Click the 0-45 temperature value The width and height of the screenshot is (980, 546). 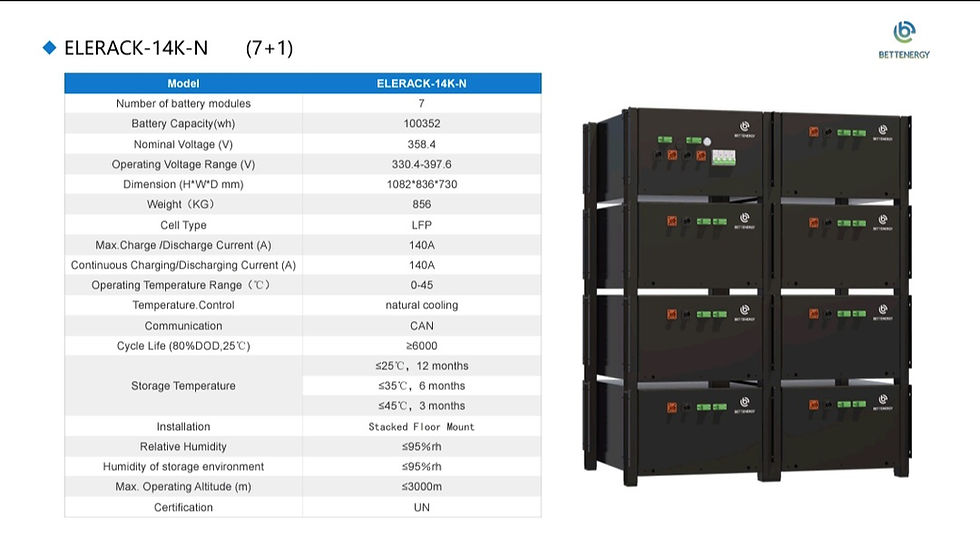(x=422, y=285)
